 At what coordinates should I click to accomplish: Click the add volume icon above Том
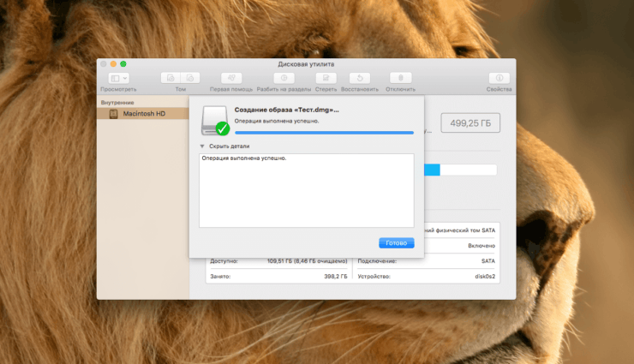tap(171, 78)
